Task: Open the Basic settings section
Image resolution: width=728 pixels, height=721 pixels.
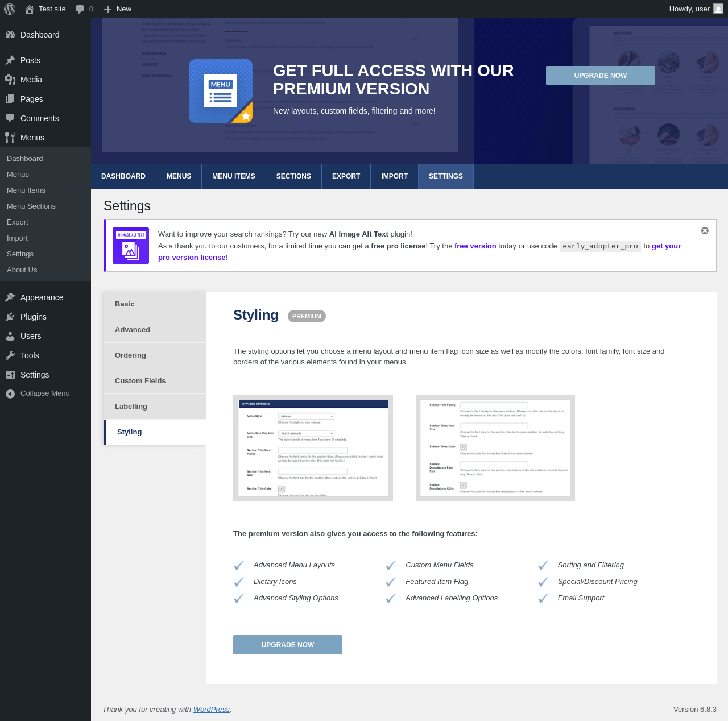Action: point(155,304)
